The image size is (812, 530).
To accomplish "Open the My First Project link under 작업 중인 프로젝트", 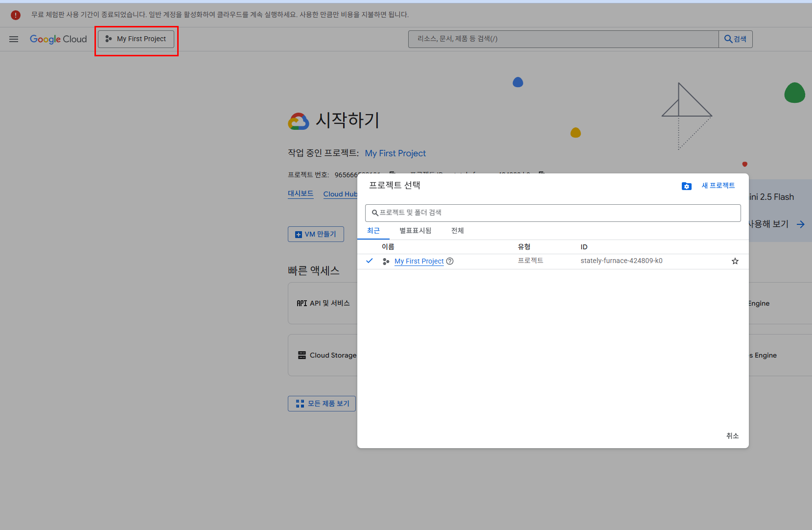I will (x=395, y=153).
